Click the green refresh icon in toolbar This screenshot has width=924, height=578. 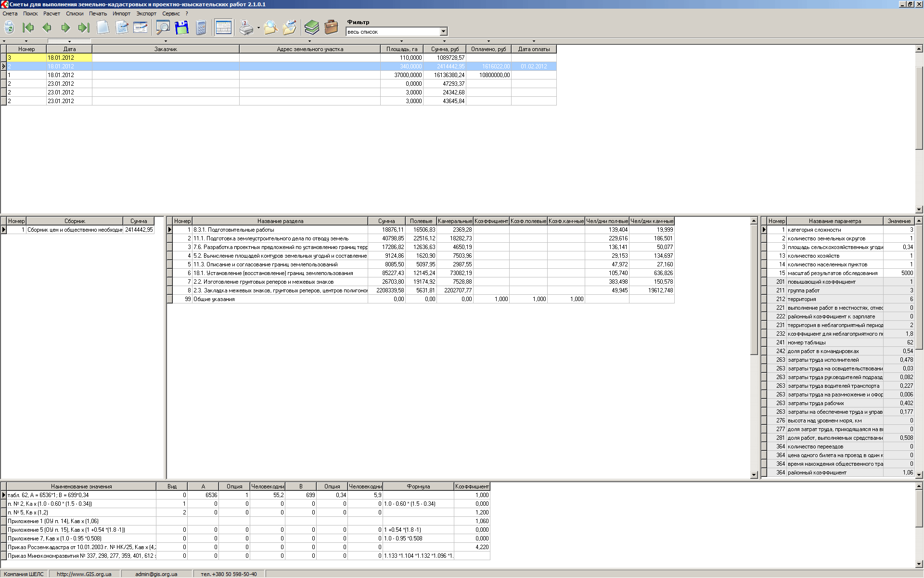pos(9,27)
